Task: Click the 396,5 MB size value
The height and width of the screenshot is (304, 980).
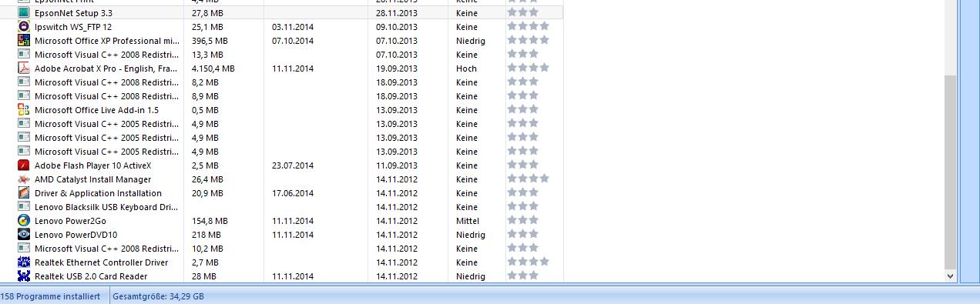Action: (210, 41)
